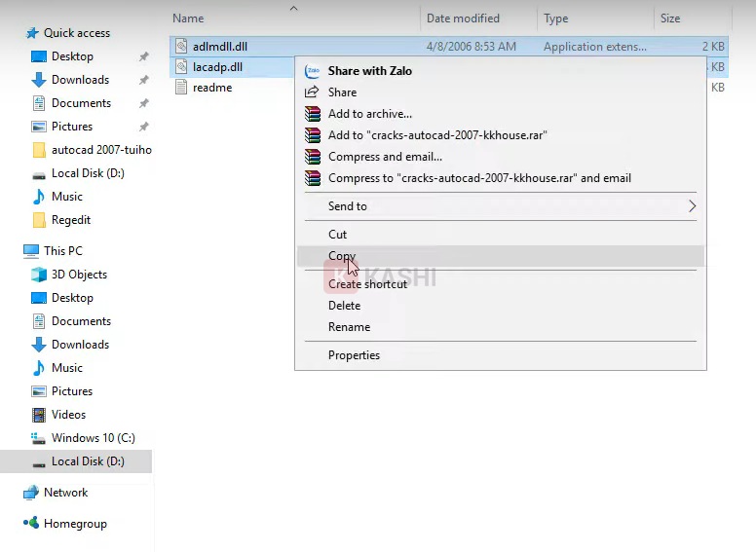
Task: Click the lacadp.dll file icon
Action: coord(181,66)
